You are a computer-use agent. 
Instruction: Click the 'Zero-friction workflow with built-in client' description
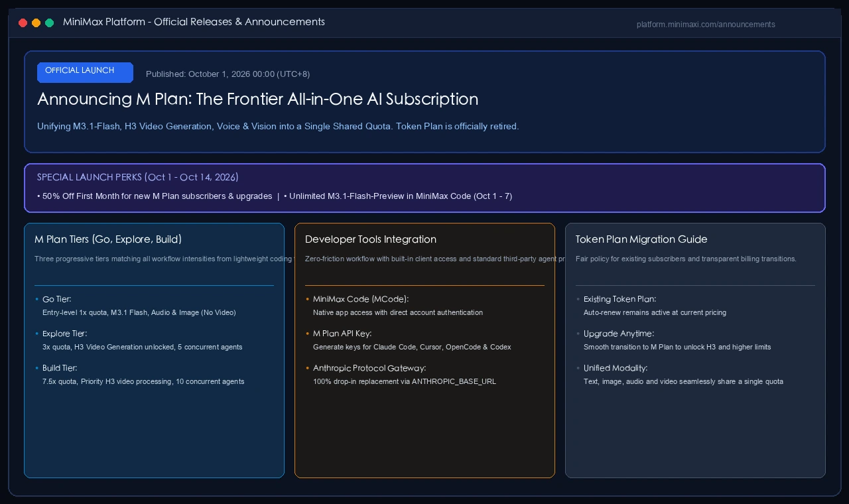[435, 259]
